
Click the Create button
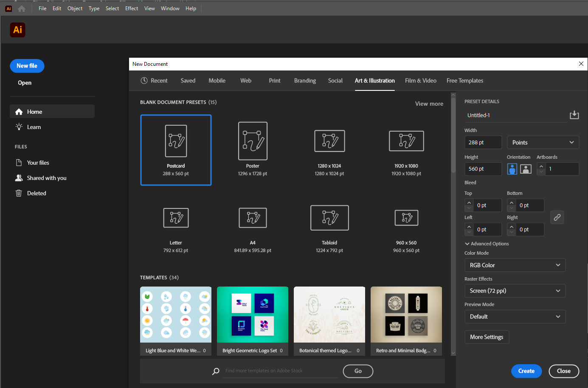coord(526,371)
